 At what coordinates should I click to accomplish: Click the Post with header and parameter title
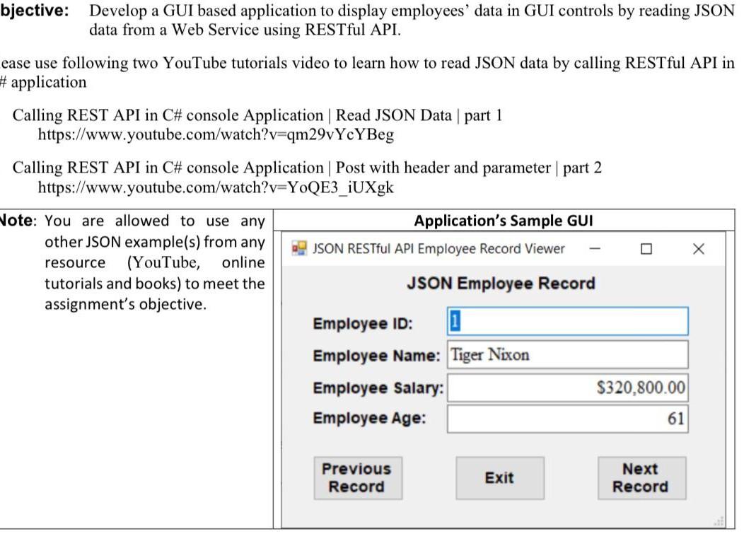tap(307, 168)
